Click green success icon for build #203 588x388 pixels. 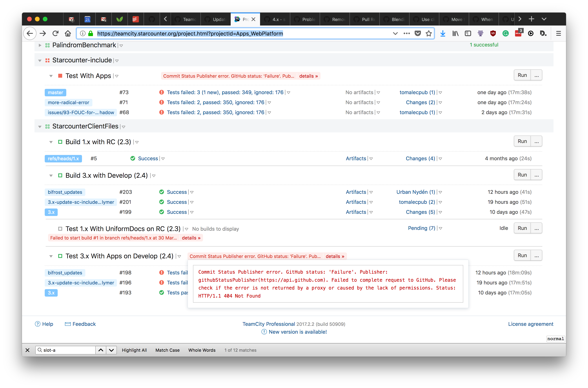(x=162, y=192)
